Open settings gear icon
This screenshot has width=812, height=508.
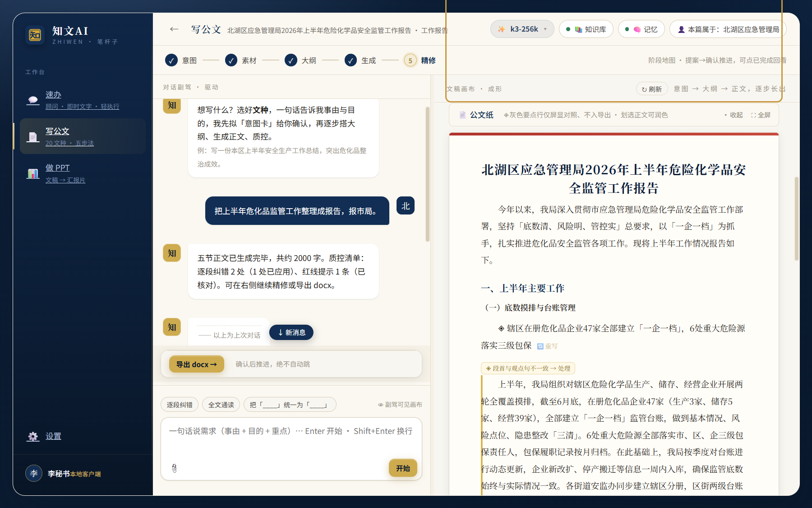(x=33, y=436)
